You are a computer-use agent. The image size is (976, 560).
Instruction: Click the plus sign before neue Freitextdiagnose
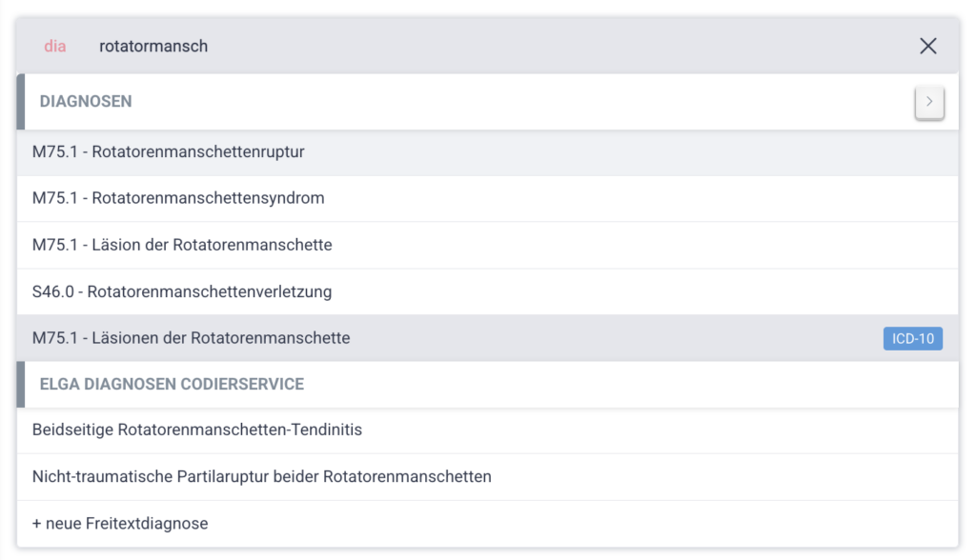coord(36,524)
